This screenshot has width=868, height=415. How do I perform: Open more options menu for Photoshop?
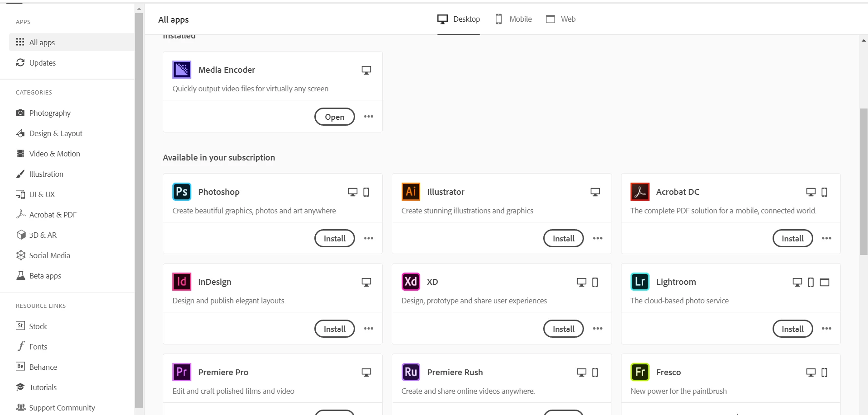(369, 238)
